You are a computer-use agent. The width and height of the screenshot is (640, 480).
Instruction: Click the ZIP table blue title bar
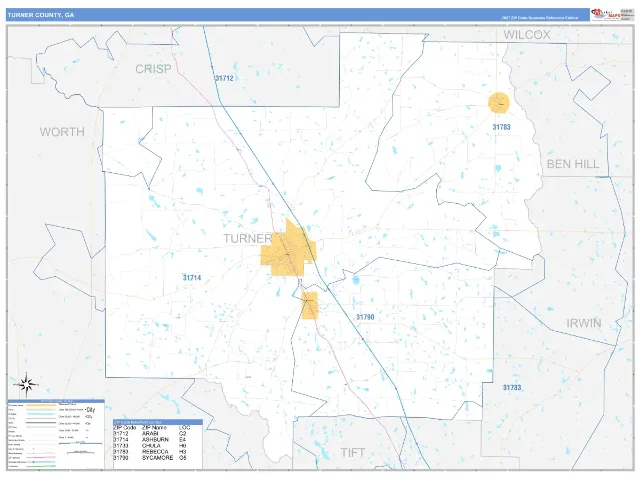point(158,422)
